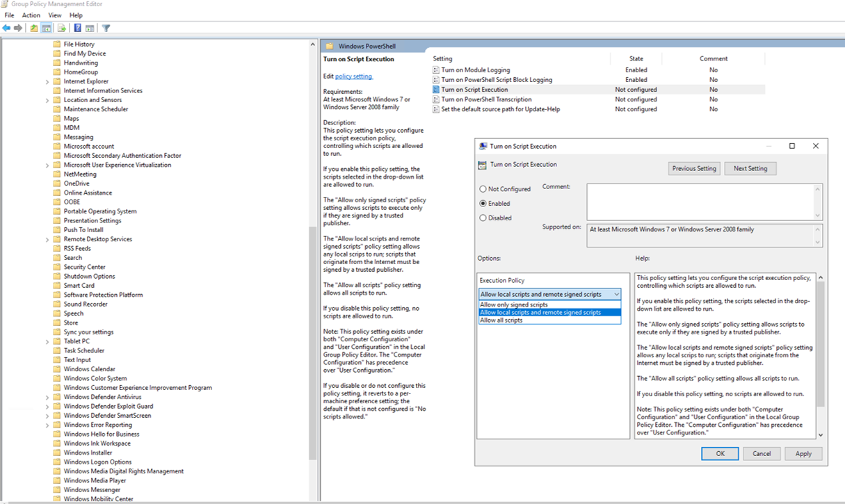Click the Forward arrow in the toolbar
The height and width of the screenshot is (504, 845).
18,29
